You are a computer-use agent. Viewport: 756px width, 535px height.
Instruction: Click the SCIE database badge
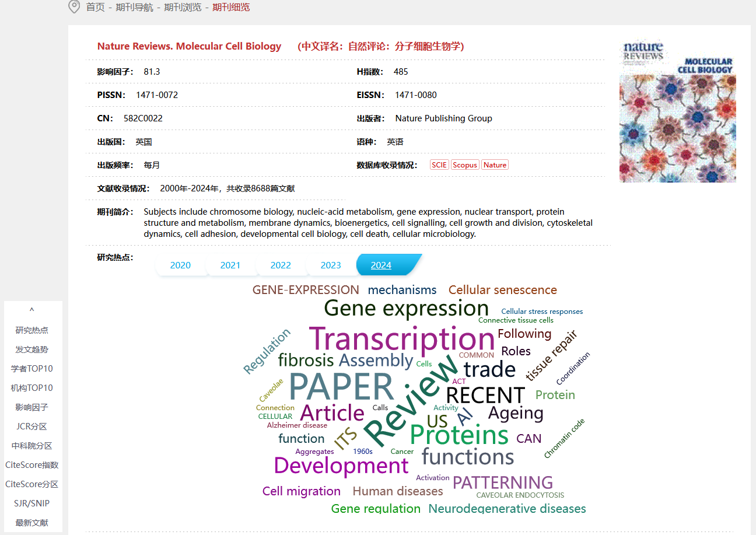439,165
